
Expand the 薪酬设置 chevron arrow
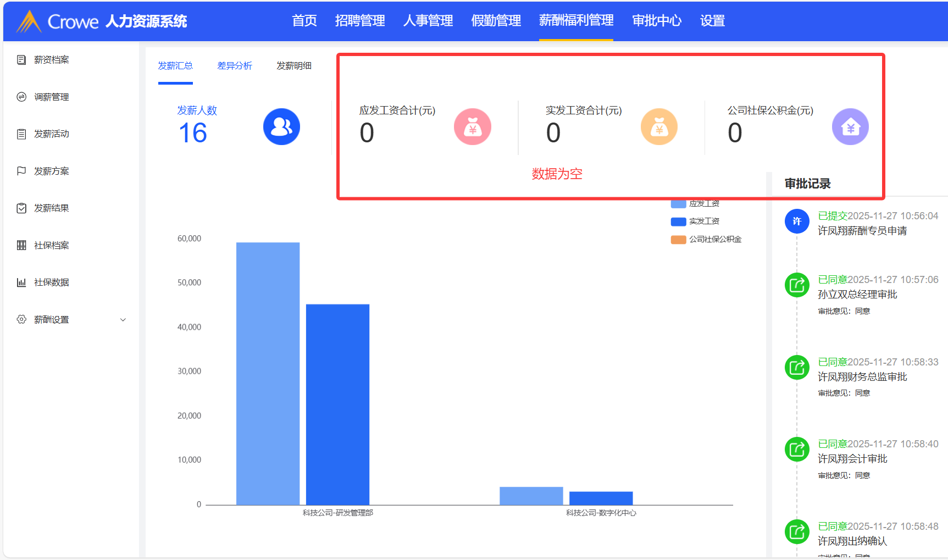123,320
